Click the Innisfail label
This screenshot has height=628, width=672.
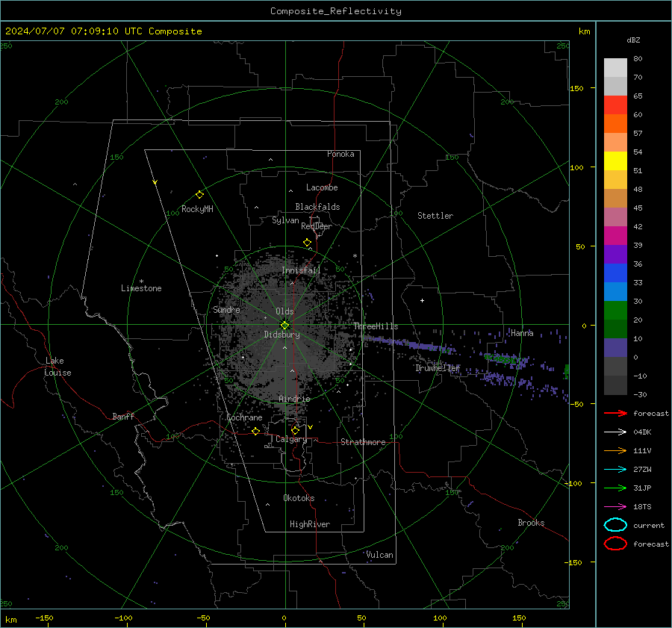pos(301,270)
